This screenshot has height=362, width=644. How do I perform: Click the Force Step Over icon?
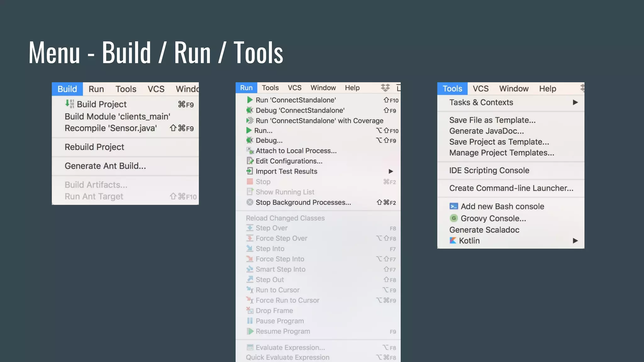(x=250, y=238)
